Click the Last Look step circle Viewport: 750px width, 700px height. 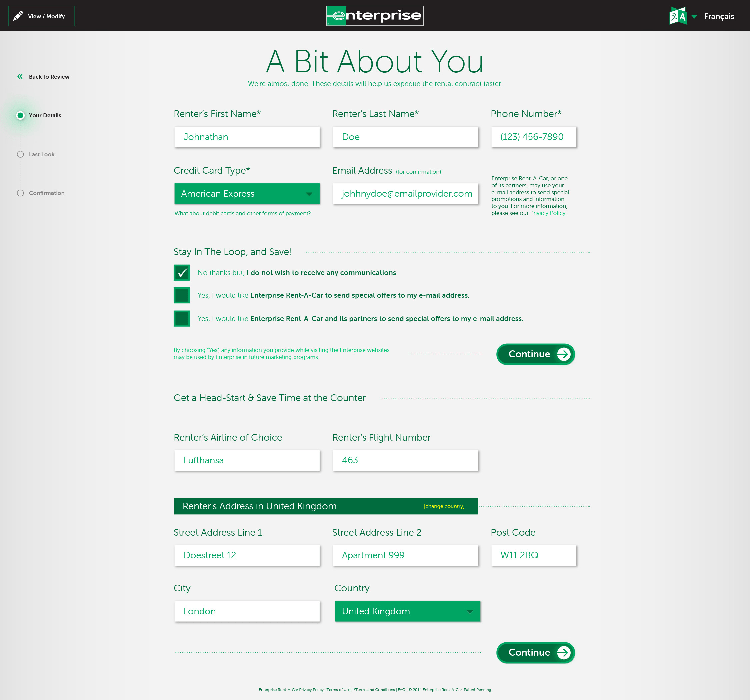click(x=20, y=154)
